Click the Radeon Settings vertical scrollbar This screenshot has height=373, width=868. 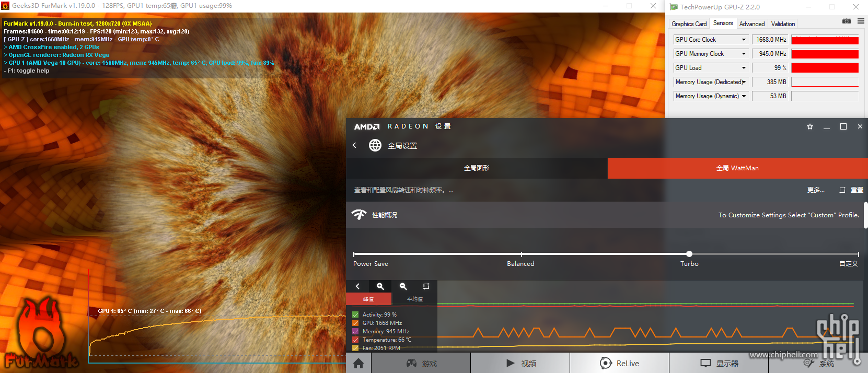pos(865,215)
